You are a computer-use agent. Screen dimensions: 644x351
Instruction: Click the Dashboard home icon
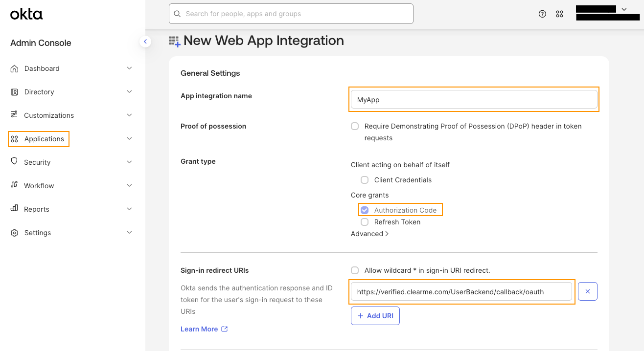(14, 68)
